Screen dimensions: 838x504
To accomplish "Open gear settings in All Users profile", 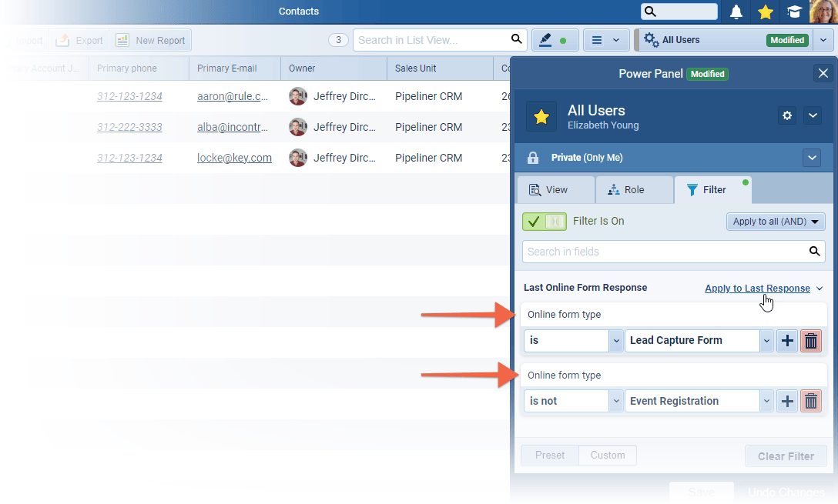I will [x=786, y=115].
